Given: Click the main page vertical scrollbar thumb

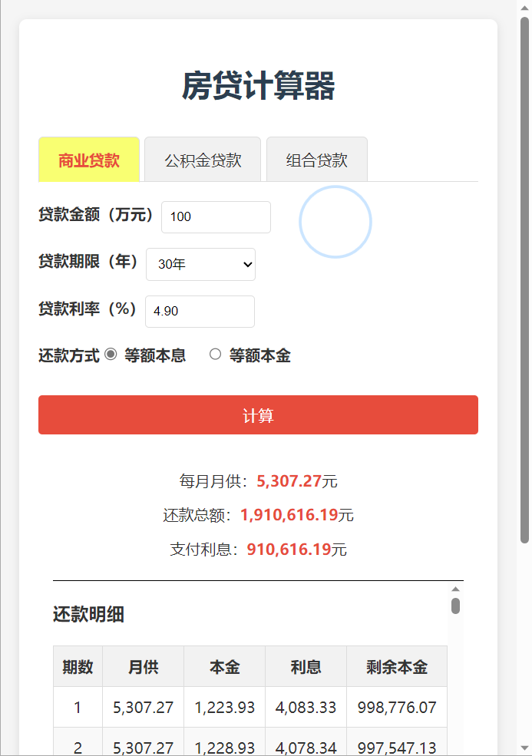Looking at the screenshot, I should 524,281.
